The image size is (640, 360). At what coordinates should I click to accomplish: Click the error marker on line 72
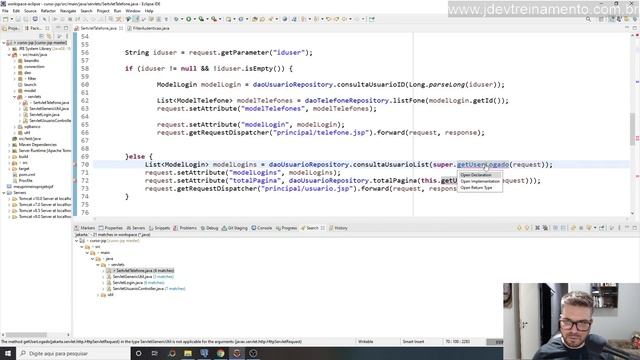point(75,180)
